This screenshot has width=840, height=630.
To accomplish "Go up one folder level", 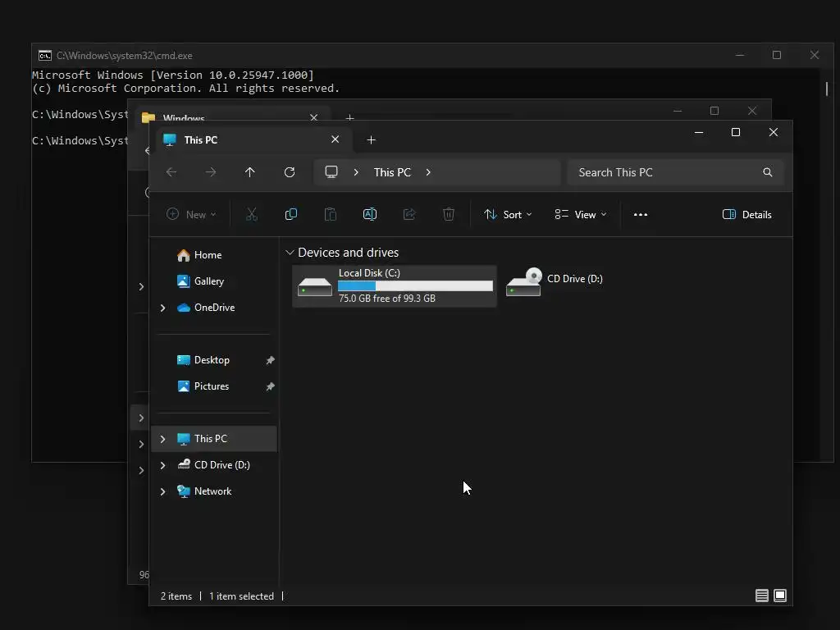I will click(x=249, y=172).
